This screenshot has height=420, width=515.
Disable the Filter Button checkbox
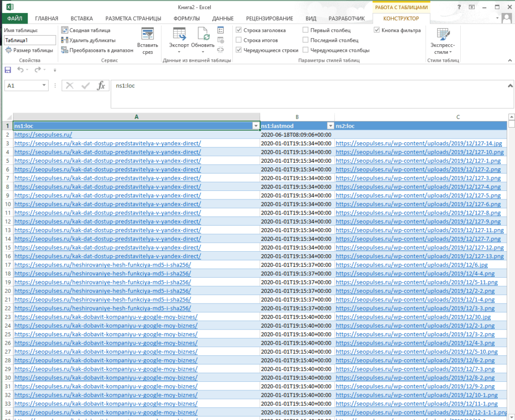377,30
